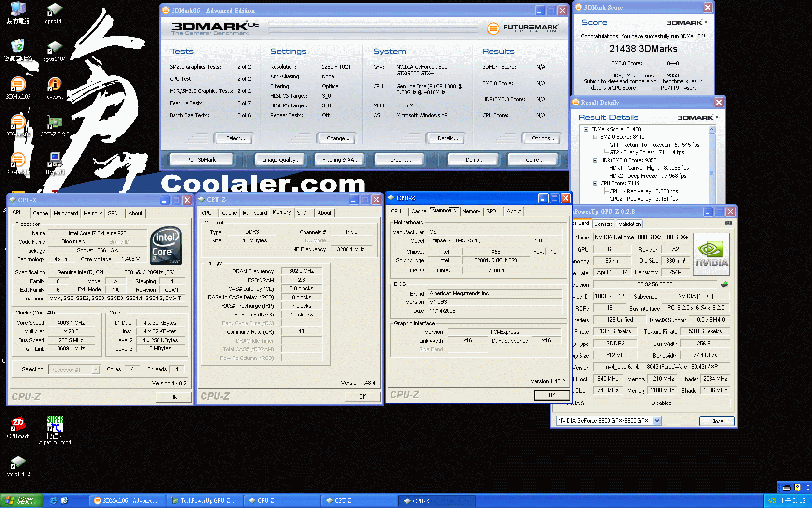Open the cpuz1484 desktop icon

click(55, 47)
